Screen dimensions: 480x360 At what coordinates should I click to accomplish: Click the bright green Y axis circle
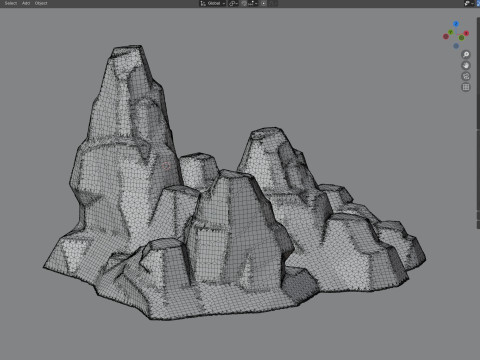450,32
